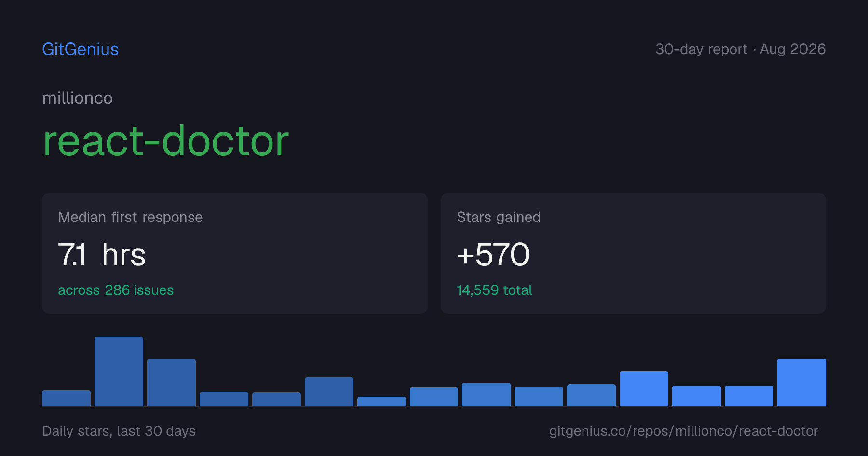868x456 pixels.
Task: Click the tallest bar in the chart
Action: (x=119, y=372)
